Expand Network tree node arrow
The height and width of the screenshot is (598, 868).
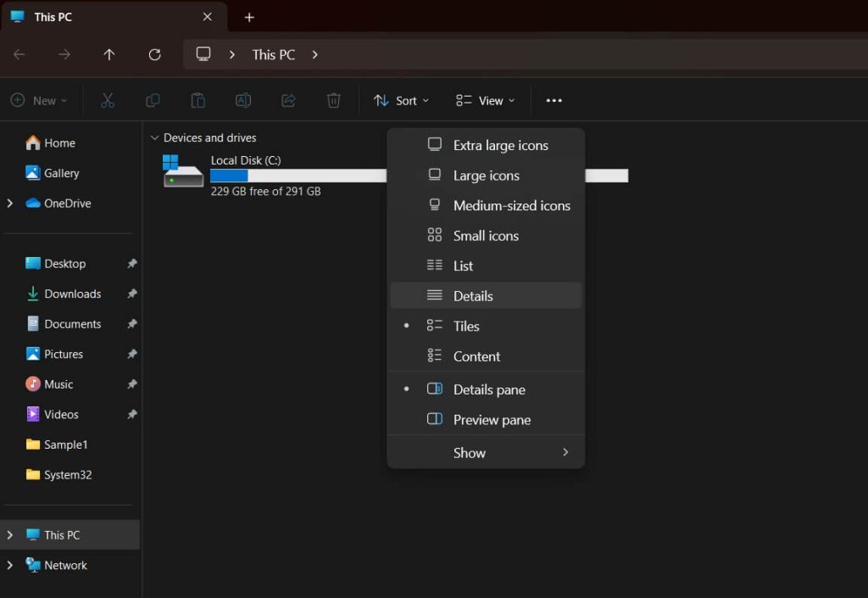click(10, 565)
